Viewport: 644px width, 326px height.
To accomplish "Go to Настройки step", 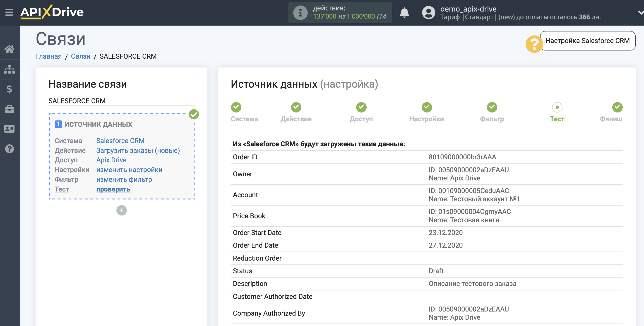I will [x=426, y=119].
